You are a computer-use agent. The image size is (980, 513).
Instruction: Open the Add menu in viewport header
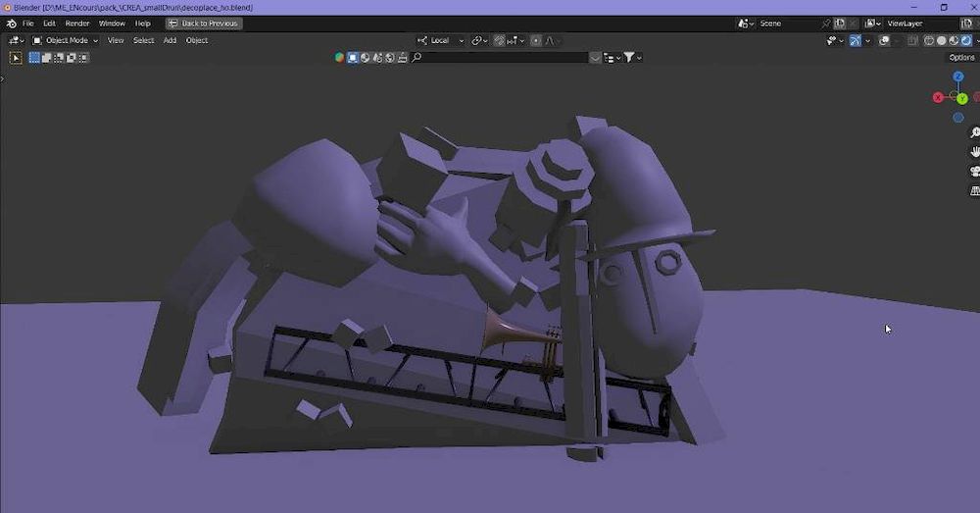(x=170, y=40)
